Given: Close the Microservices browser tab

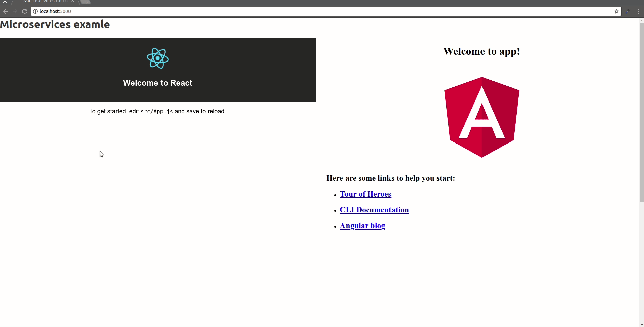Looking at the screenshot, I should [73, 1].
